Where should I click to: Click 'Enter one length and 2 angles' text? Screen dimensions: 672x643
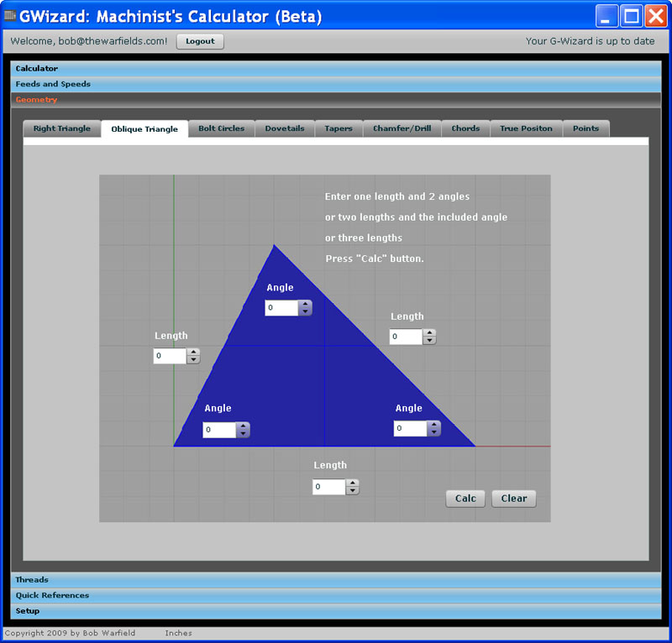pyautogui.click(x=396, y=196)
